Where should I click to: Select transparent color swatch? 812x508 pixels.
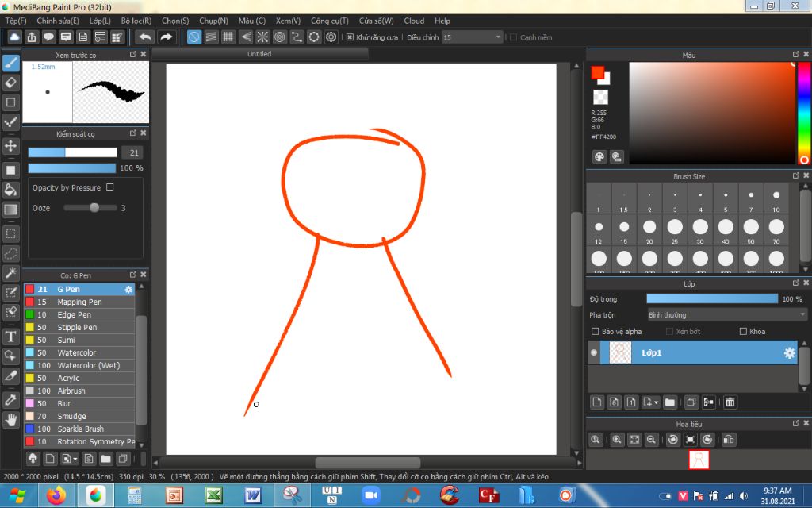[600, 97]
